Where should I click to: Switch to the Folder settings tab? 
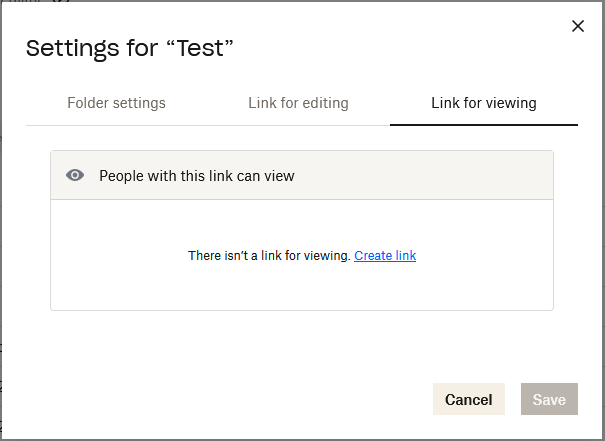pyautogui.click(x=116, y=103)
